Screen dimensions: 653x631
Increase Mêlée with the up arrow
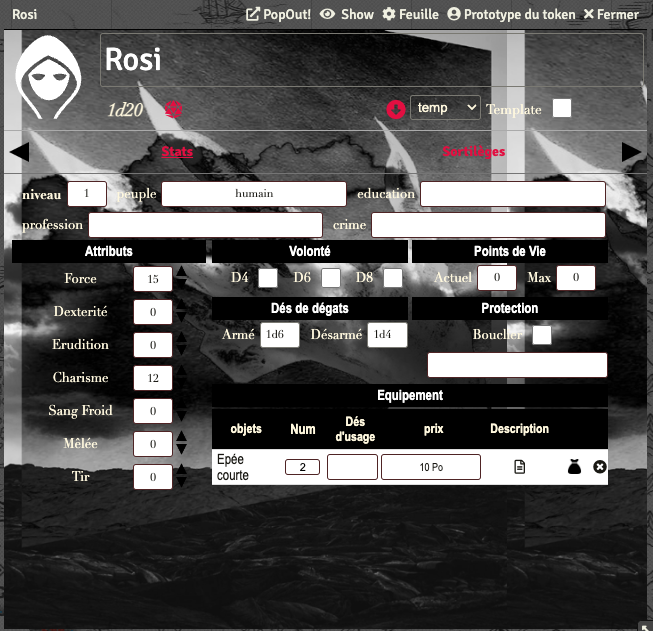click(x=181, y=436)
